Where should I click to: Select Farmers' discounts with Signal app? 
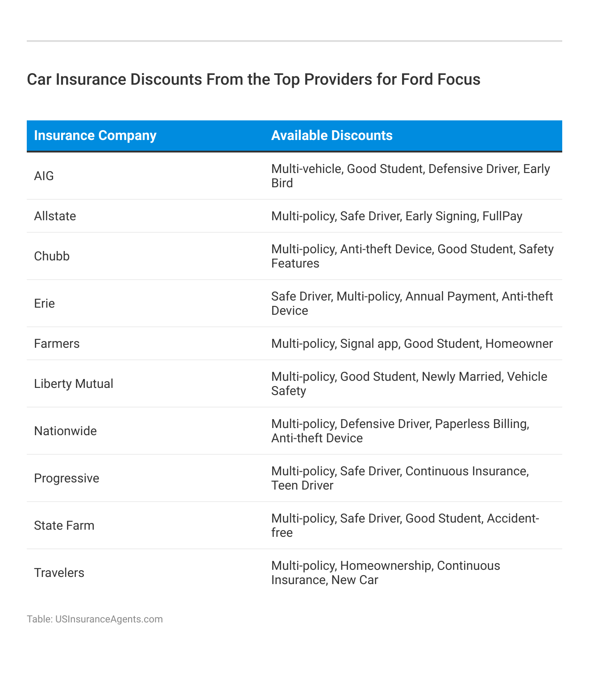[412, 344]
